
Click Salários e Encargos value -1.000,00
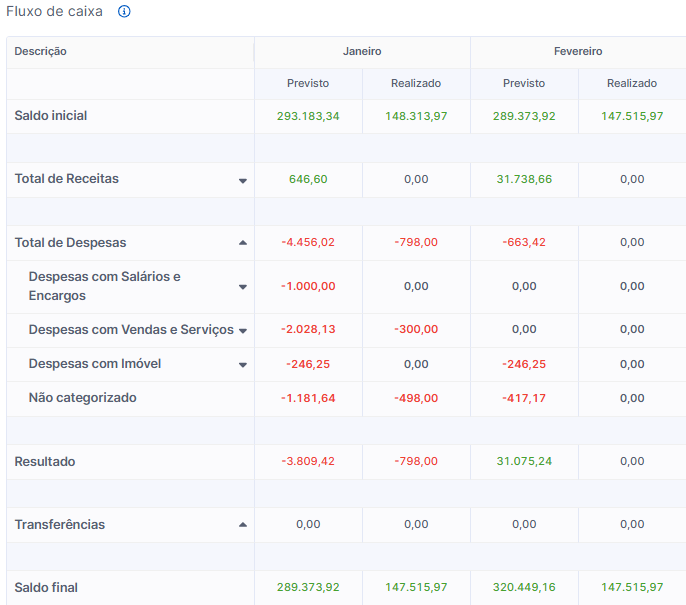point(308,287)
